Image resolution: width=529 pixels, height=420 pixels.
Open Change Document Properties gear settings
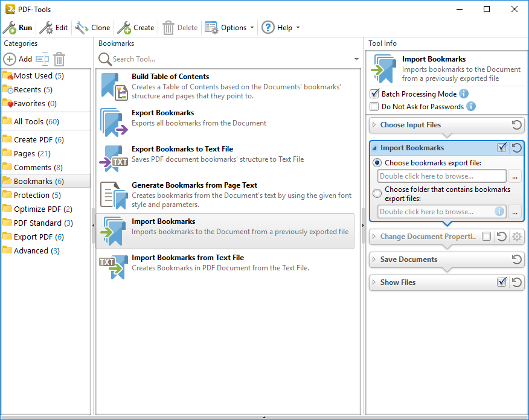tap(517, 237)
